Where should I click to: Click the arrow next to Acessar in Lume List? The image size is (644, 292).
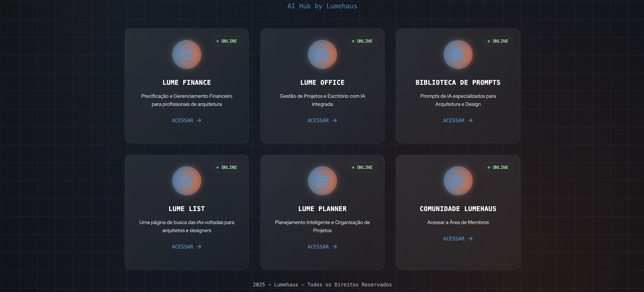pos(199,247)
